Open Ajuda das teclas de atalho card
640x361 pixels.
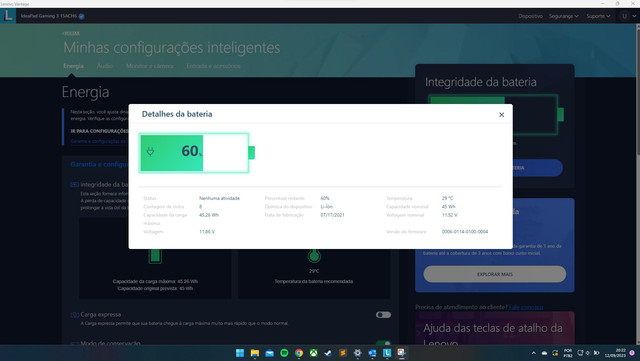pyautogui.click(x=495, y=328)
